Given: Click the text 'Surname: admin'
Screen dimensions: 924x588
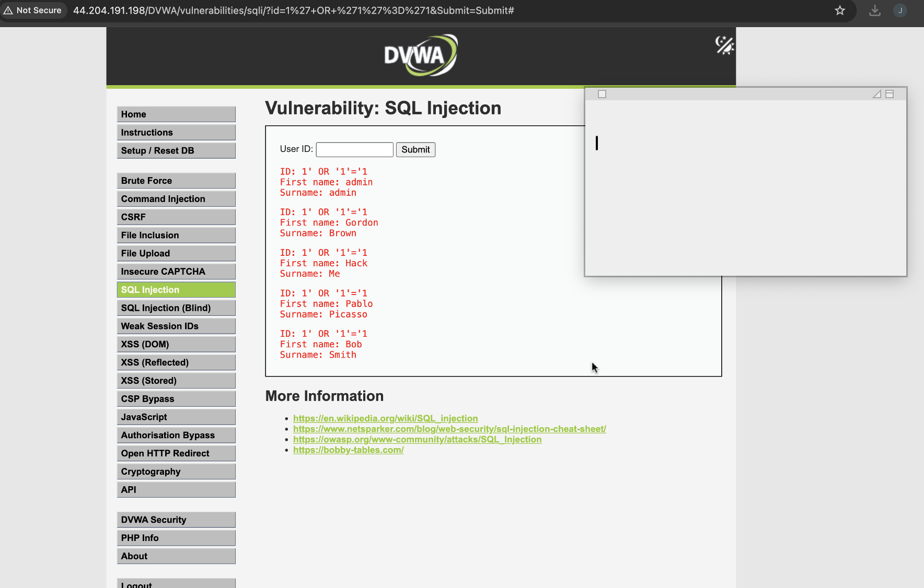Looking at the screenshot, I should pos(318,193).
